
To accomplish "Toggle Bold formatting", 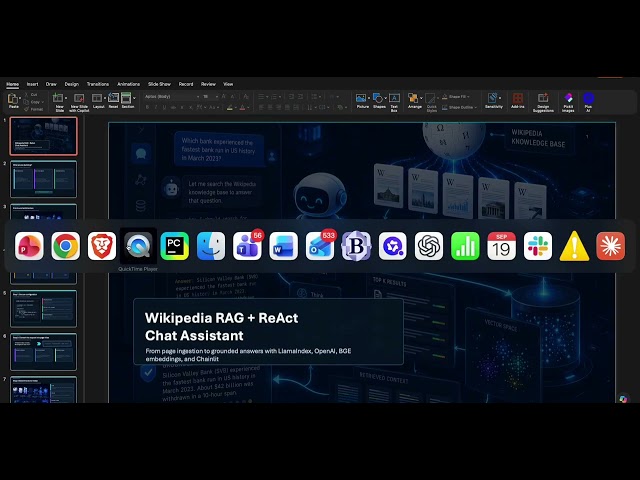I will click(147, 107).
